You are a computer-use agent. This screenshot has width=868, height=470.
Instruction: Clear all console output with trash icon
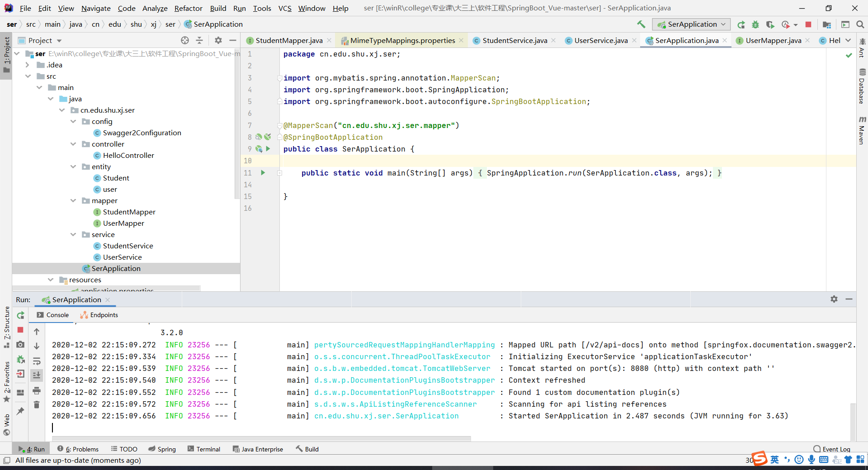click(x=37, y=404)
